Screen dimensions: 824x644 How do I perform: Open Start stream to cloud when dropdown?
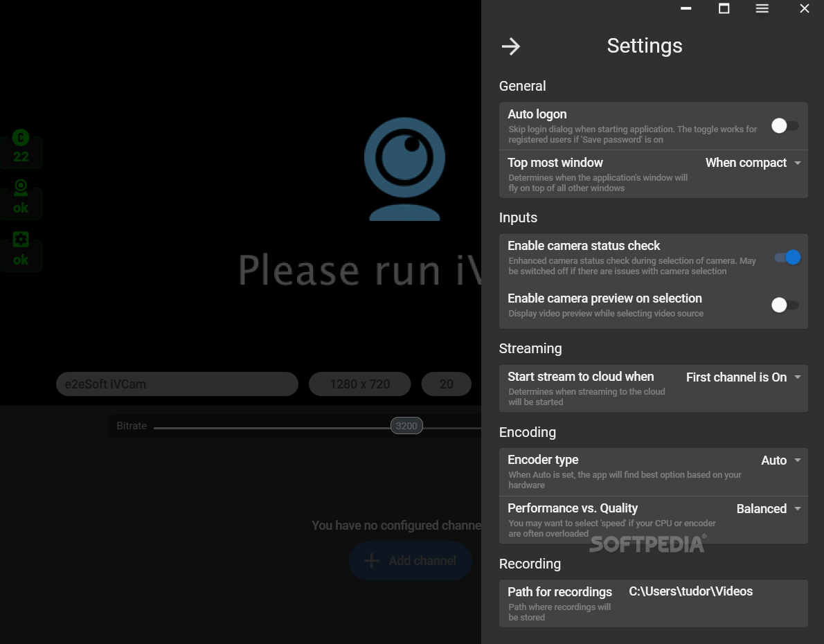click(743, 377)
